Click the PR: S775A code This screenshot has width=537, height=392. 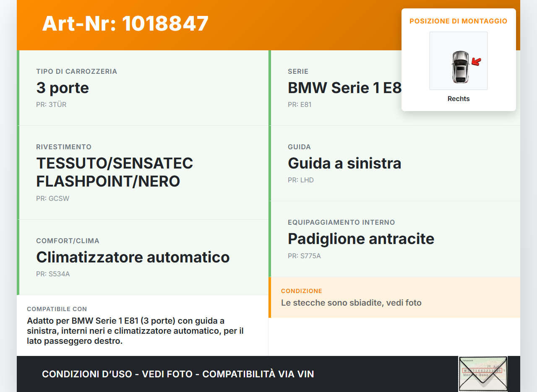pos(304,256)
